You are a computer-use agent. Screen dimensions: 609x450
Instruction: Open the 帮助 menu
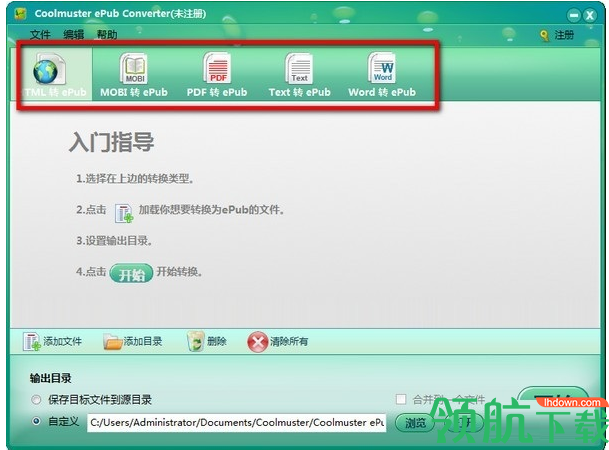click(107, 35)
